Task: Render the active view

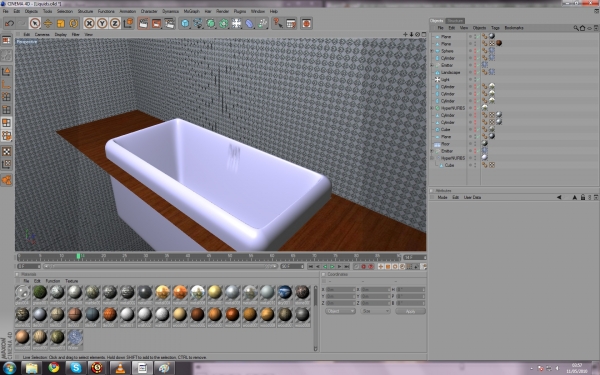Action: coord(143,24)
